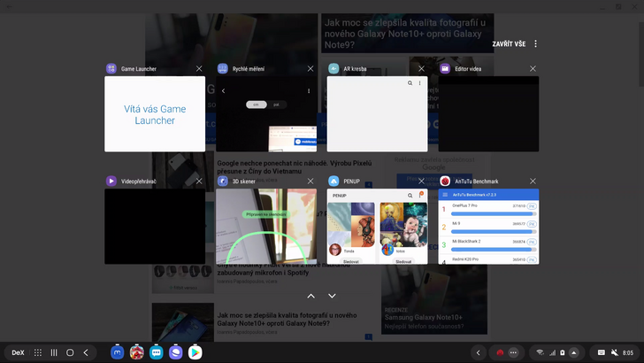644x363 pixels.
Task: Click search icon in AR kresba card
Action: 410,83
